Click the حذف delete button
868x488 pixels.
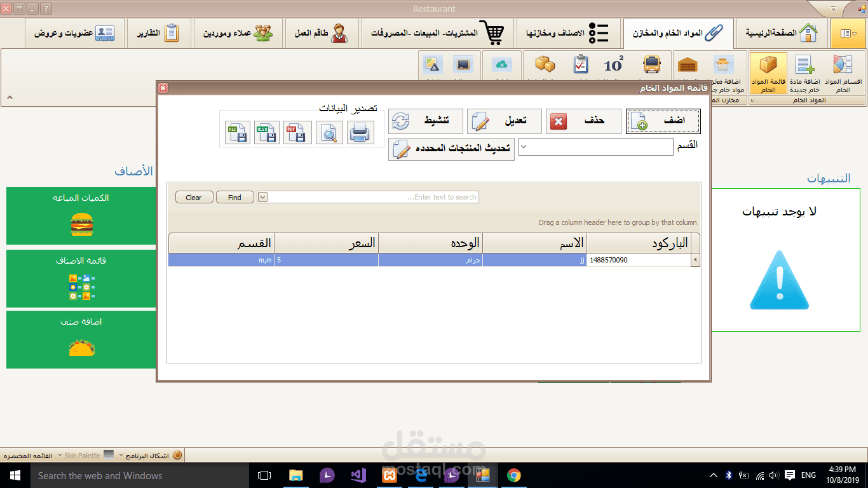583,121
